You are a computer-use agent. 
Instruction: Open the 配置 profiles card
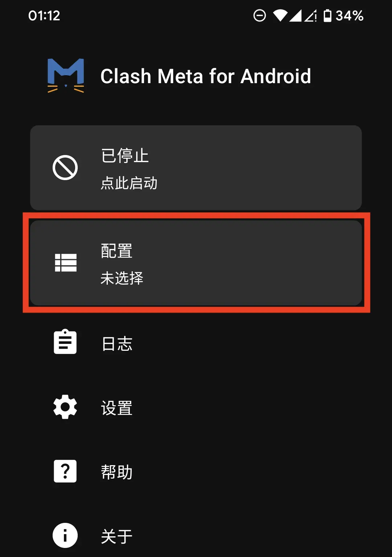click(196, 263)
